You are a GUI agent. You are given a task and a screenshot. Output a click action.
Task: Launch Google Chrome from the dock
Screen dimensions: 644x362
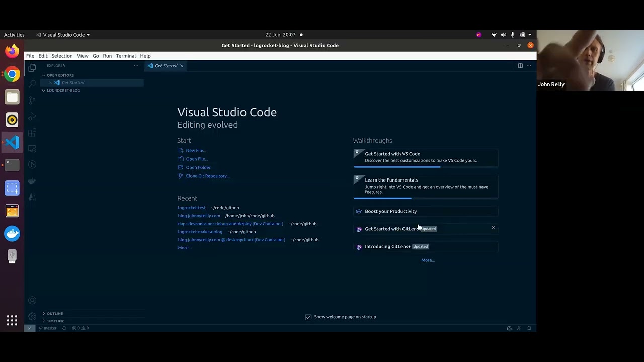(12, 74)
